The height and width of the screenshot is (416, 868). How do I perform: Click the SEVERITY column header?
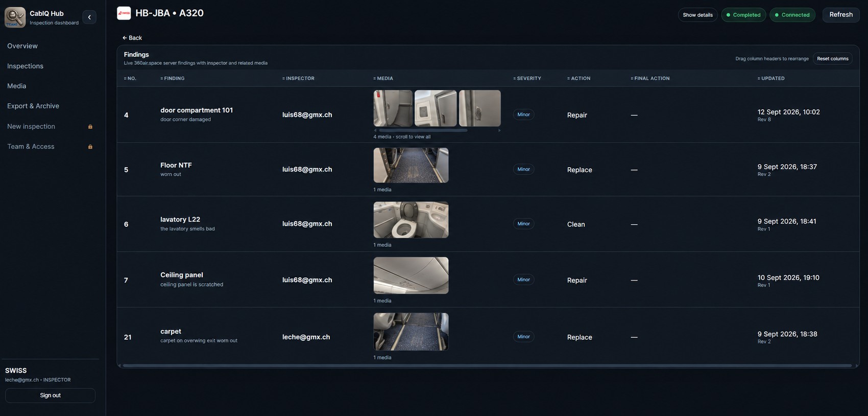tap(527, 78)
